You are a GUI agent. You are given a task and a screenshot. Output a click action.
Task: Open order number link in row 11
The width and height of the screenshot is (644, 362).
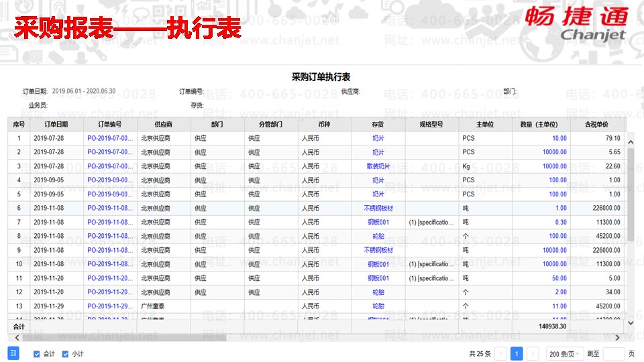coord(110,278)
